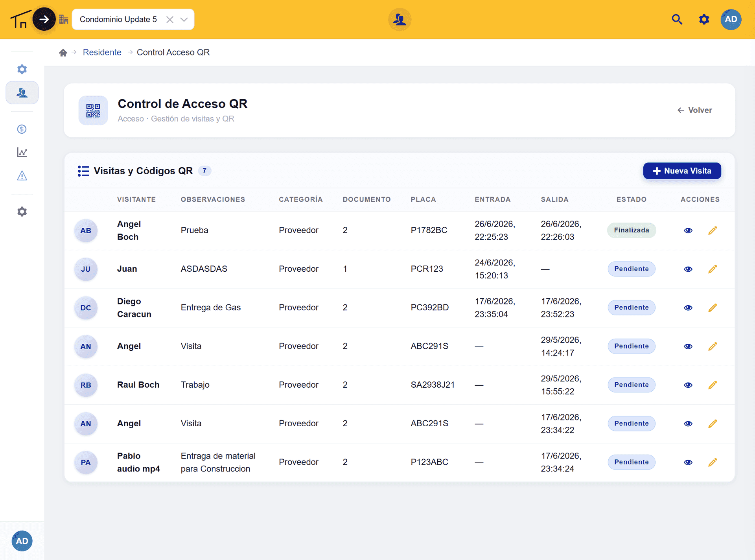
Task: Click the count badge showing 7
Action: [x=204, y=171]
